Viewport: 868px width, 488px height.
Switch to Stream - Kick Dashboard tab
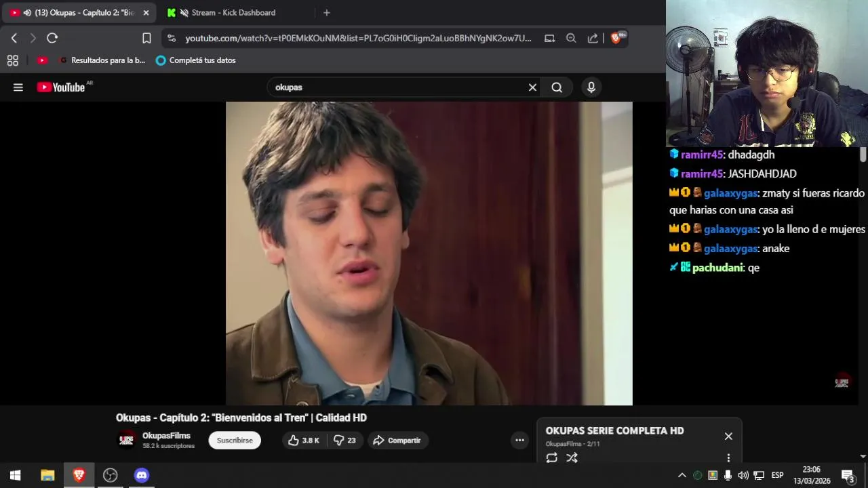coord(233,12)
